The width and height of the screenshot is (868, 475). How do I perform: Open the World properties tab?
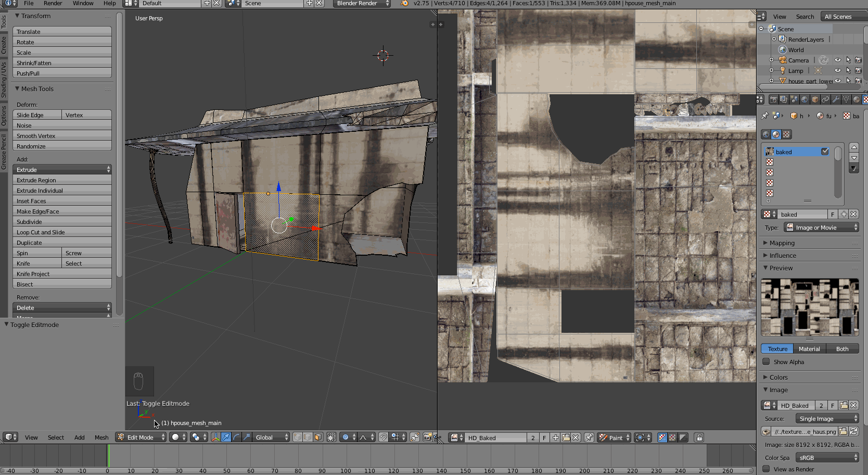tap(805, 99)
